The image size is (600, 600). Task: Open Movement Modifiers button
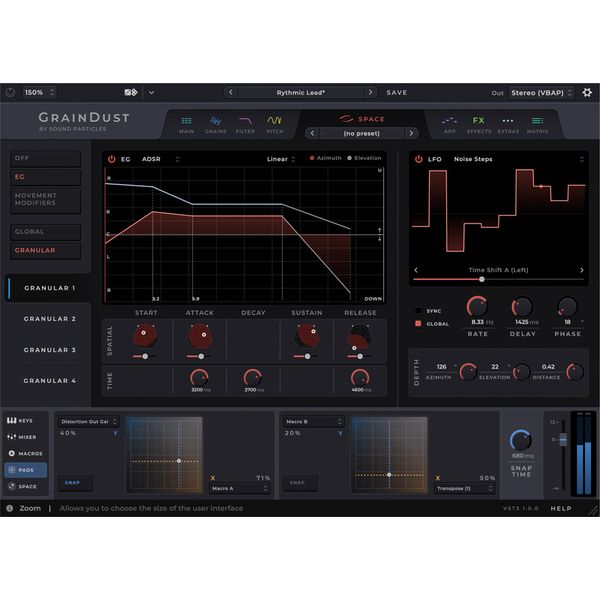45,199
